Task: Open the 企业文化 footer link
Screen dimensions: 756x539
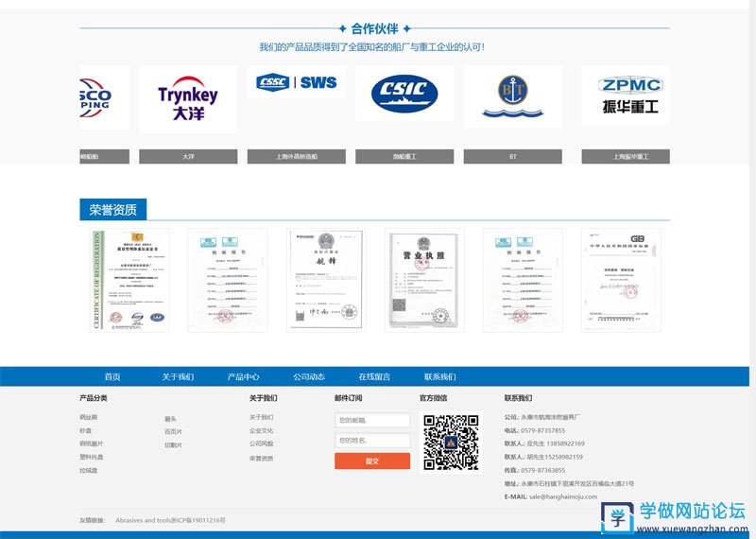Action: click(x=262, y=430)
